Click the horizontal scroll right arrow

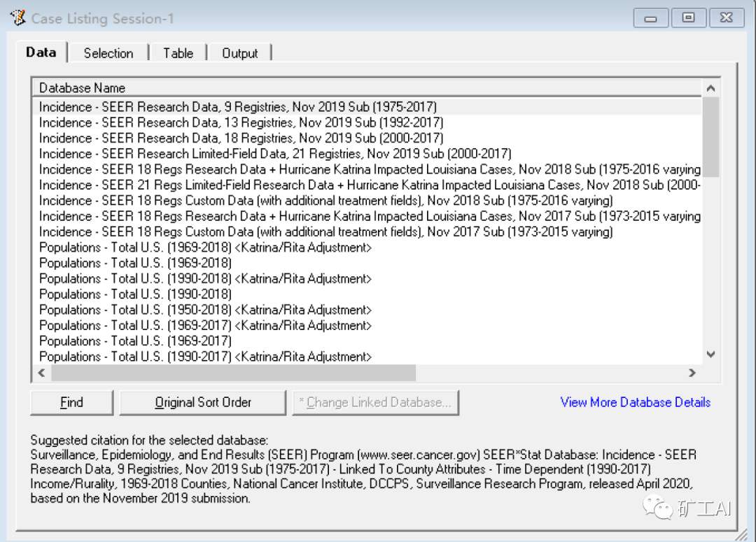[x=692, y=373]
